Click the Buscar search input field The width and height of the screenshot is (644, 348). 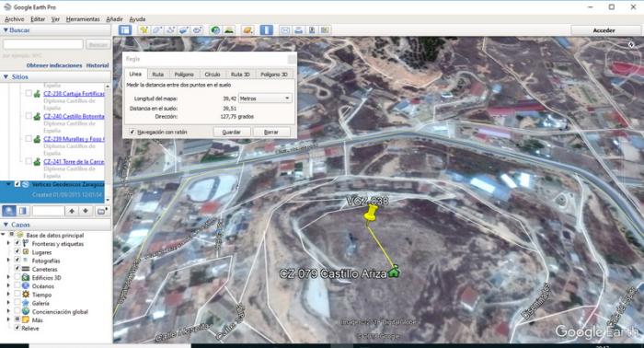[x=43, y=44]
